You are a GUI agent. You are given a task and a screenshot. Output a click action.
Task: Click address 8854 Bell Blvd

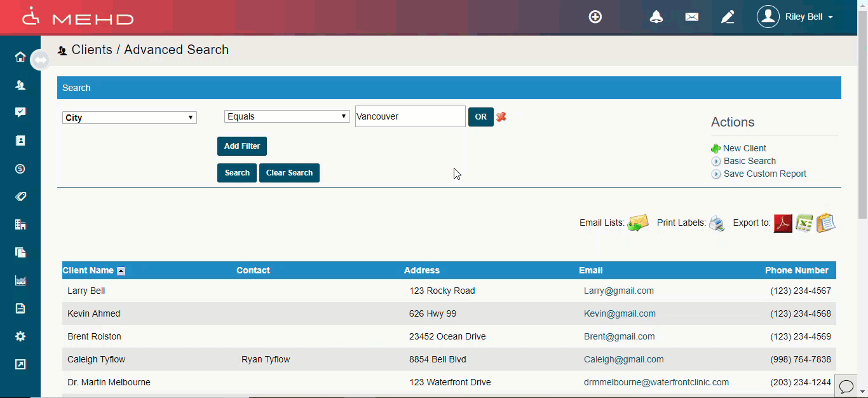[438, 359]
